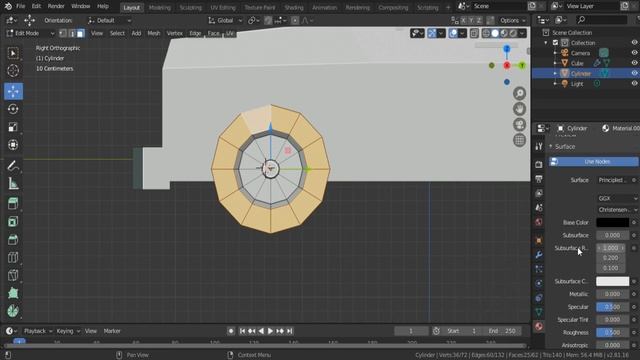This screenshot has height=360, width=640.
Task: Open the Vertex menu
Action: coord(175,33)
